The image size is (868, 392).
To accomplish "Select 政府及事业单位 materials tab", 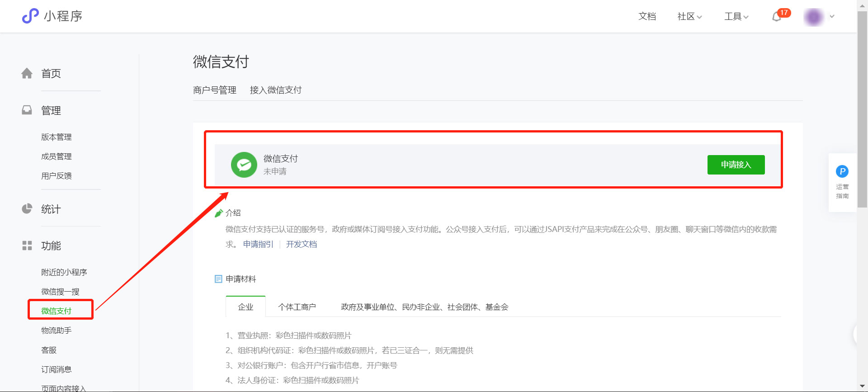I will pyautogui.click(x=425, y=307).
